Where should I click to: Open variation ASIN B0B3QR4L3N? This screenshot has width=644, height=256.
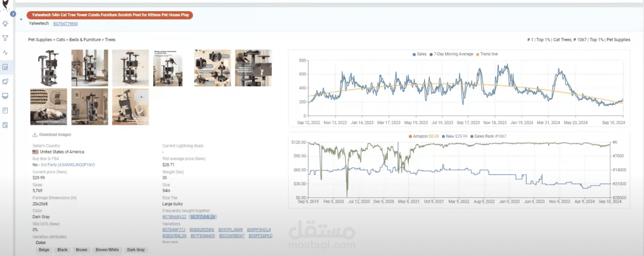tap(174, 236)
